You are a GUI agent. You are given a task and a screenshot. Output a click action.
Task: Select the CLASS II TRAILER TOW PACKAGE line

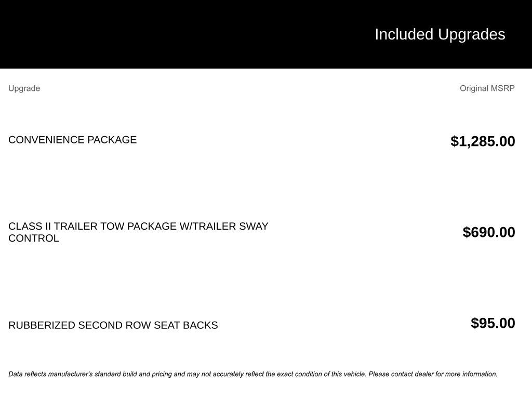click(x=138, y=227)
